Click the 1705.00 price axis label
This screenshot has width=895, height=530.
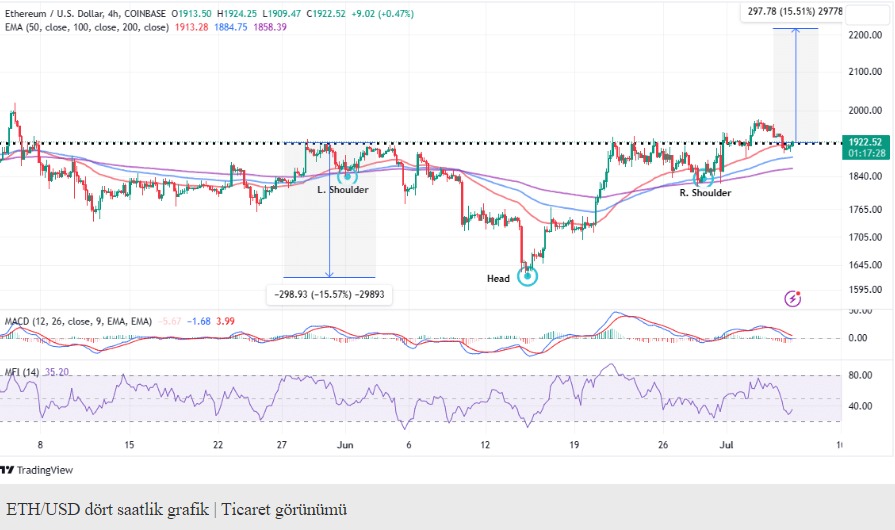pos(865,237)
